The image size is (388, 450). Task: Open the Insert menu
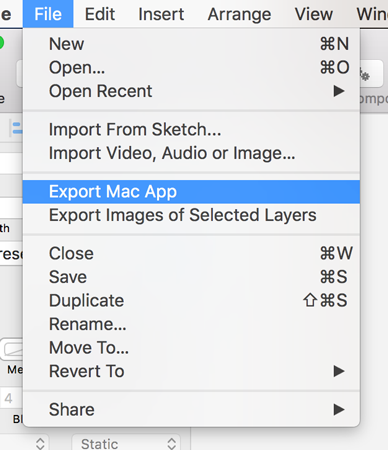pyautogui.click(x=161, y=14)
